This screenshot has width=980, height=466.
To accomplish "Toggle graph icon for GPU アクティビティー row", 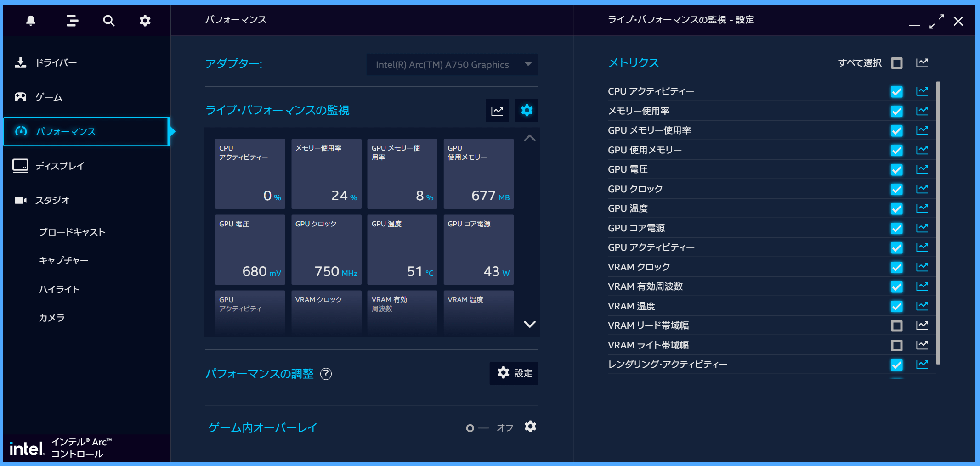I will [x=922, y=247].
